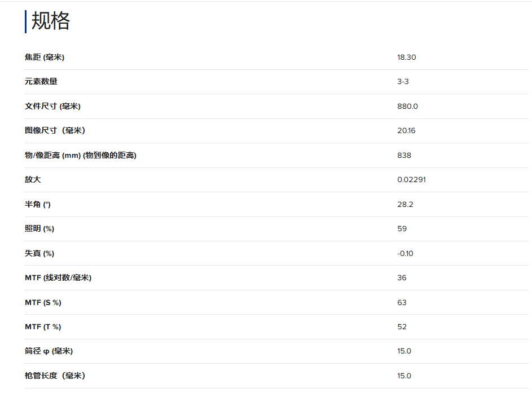532x393 pixels.
Task: Click the 照明 (%) label
Action: point(39,229)
